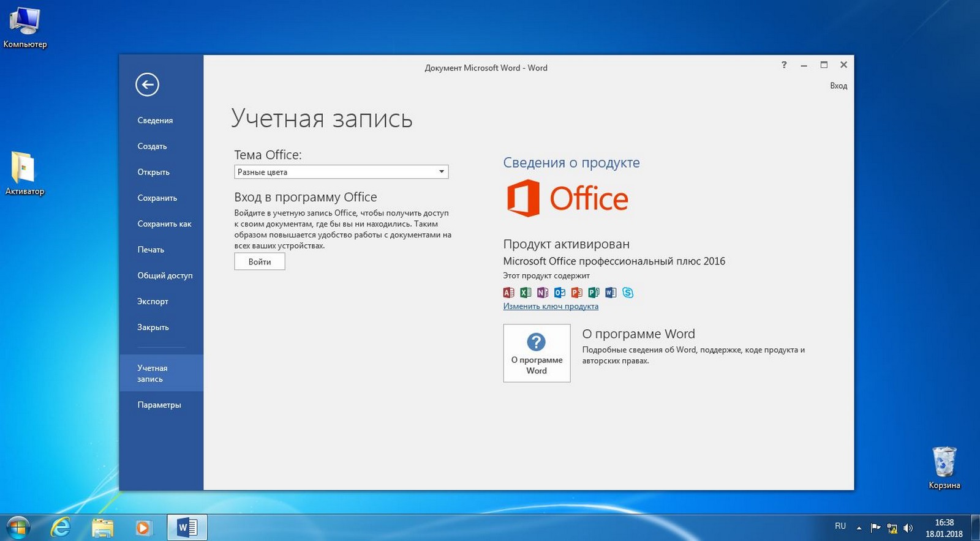
Task: Maximize the Word window
Action: tap(824, 65)
